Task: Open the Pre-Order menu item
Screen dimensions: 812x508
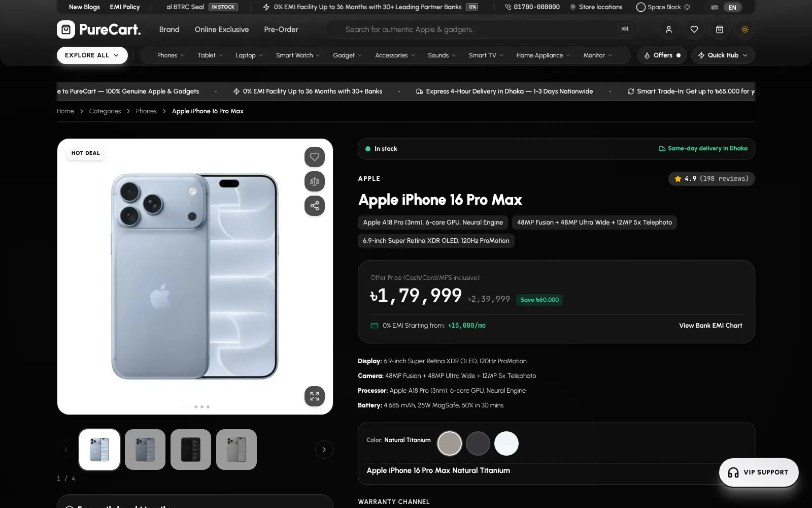Action: tap(281, 29)
